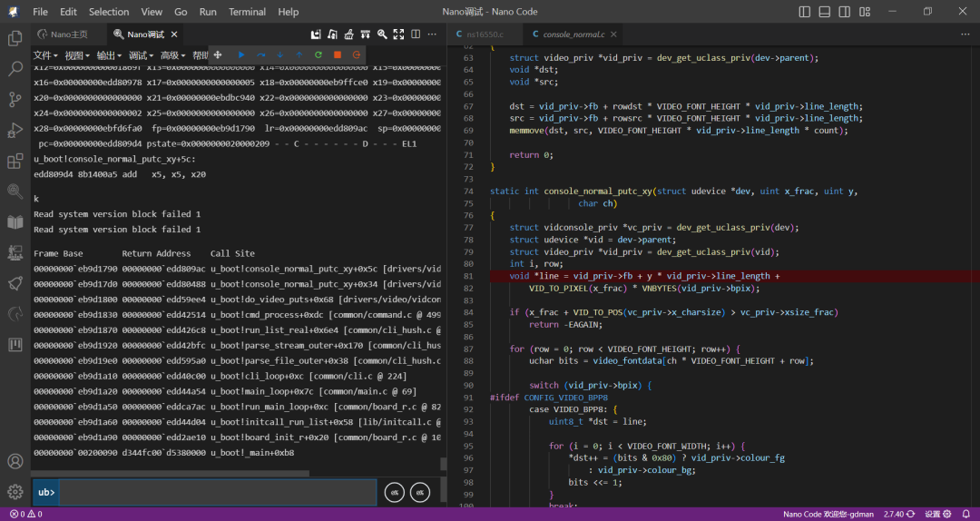Click the Step Over debug icon
Screen dimensions: 980x521
(260, 55)
